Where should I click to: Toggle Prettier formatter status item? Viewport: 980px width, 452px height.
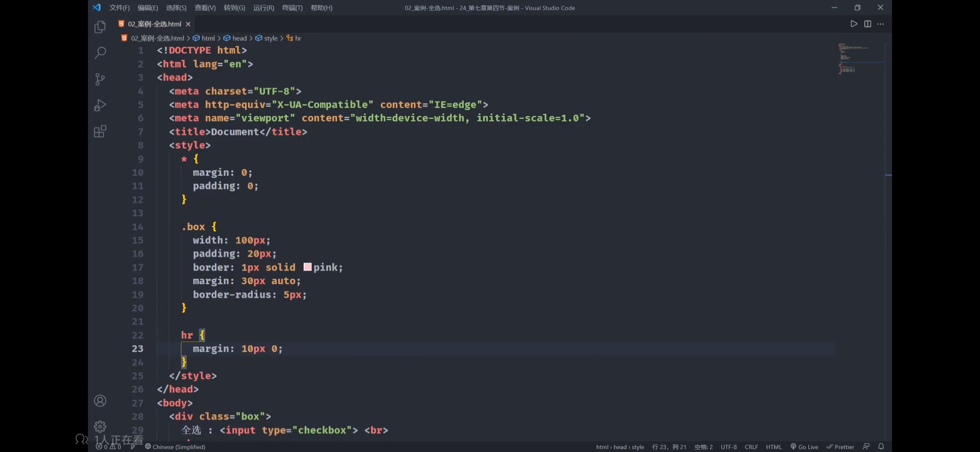pos(840,447)
